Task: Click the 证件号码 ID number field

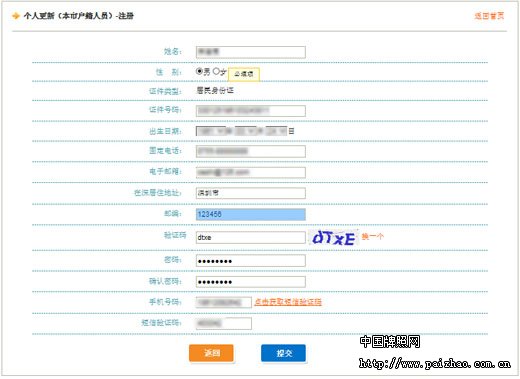Action: coord(251,111)
